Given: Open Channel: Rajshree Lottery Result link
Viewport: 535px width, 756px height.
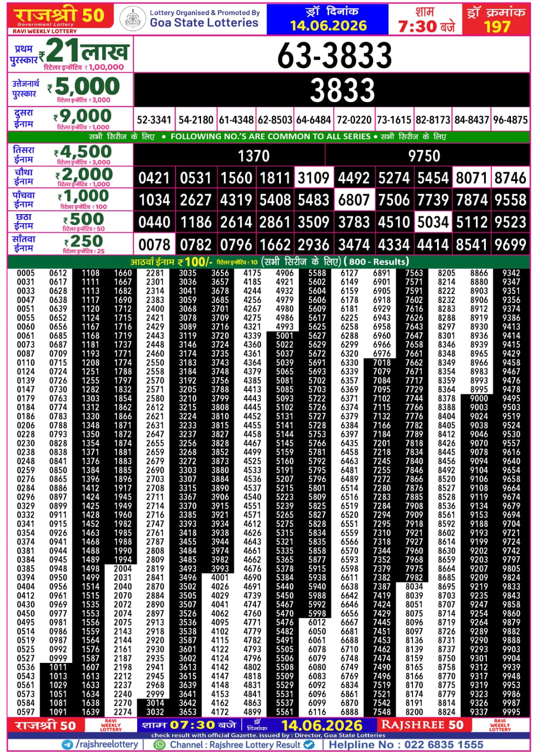Looking at the screenshot, I should 235,745.
